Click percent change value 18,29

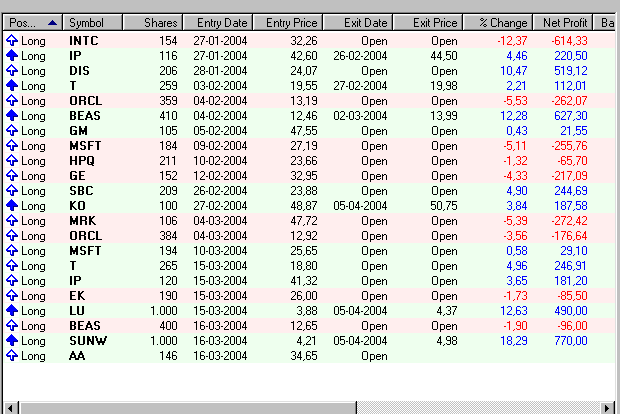[514, 341]
